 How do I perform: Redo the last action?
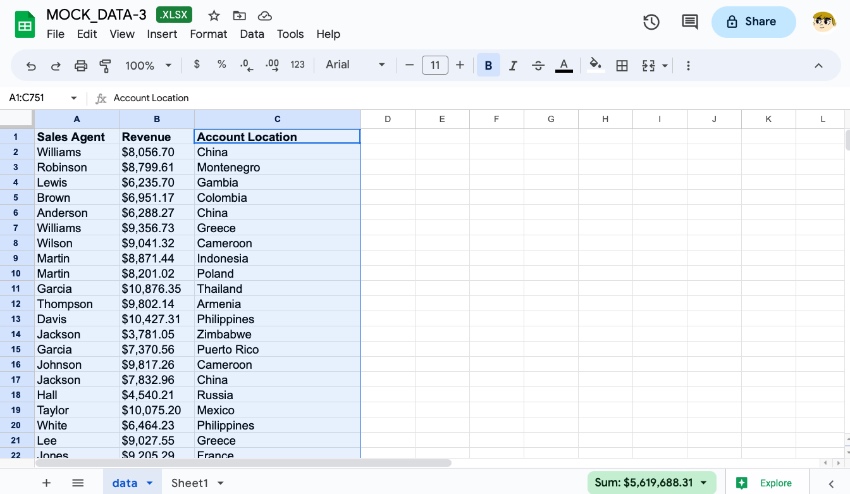point(55,66)
